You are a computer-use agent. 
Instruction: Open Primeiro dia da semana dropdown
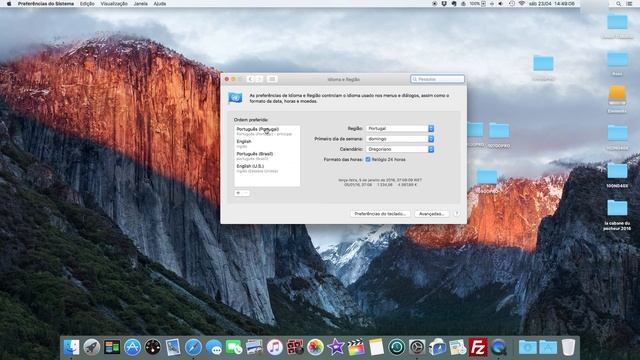(x=400, y=139)
